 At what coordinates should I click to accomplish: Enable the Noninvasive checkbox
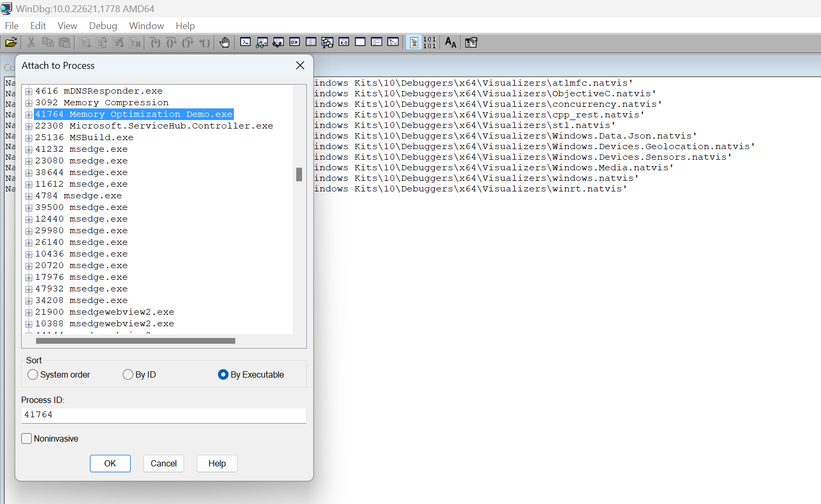[x=26, y=438]
